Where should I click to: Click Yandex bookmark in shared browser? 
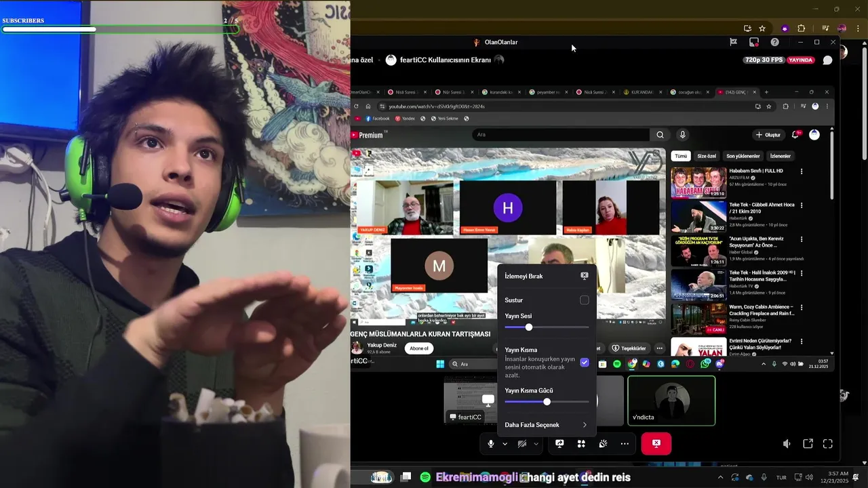pos(405,119)
